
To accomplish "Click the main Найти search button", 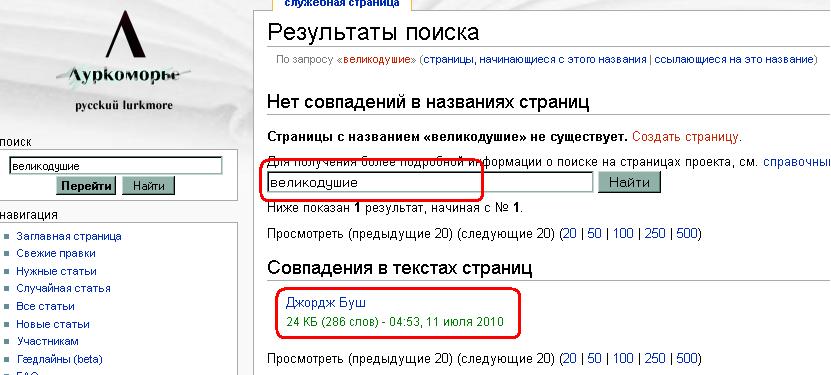I will (x=629, y=183).
